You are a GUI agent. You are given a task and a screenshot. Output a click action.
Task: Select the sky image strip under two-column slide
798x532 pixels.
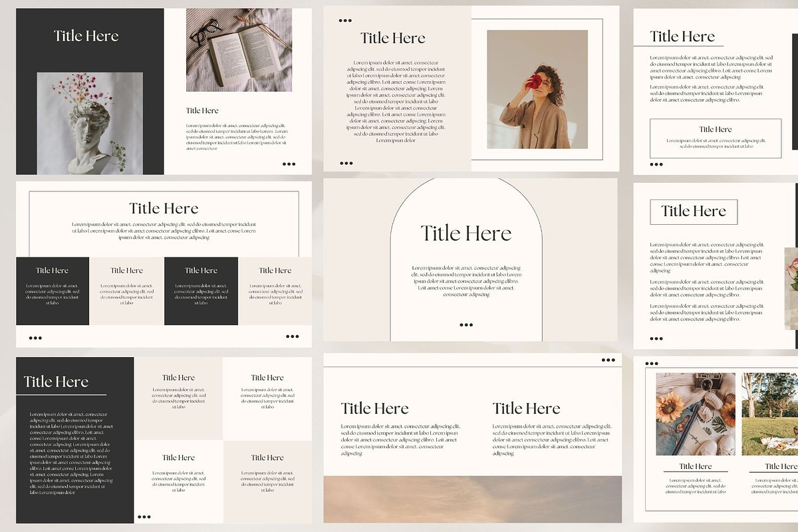[473, 499]
